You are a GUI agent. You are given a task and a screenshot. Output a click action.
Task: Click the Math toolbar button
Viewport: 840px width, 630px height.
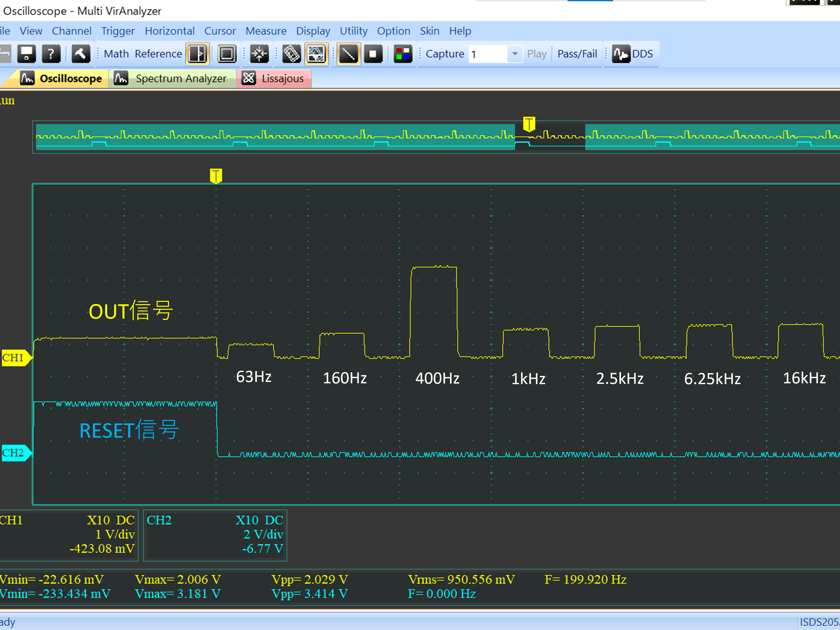click(116, 54)
